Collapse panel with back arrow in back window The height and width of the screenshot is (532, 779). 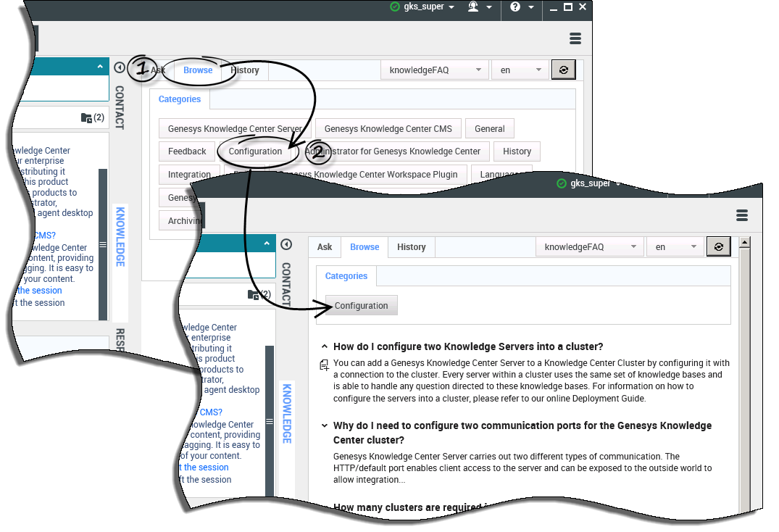tap(120, 67)
